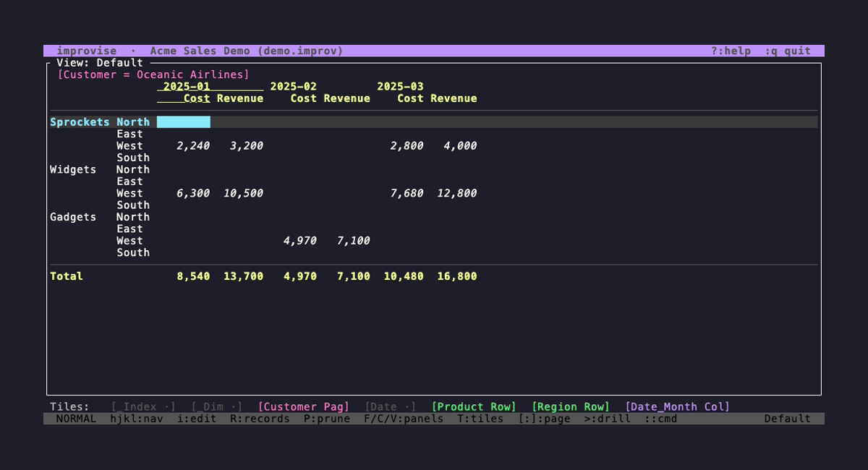Toggle the _Index tile
The height and width of the screenshot is (470, 868).
pyautogui.click(x=143, y=406)
